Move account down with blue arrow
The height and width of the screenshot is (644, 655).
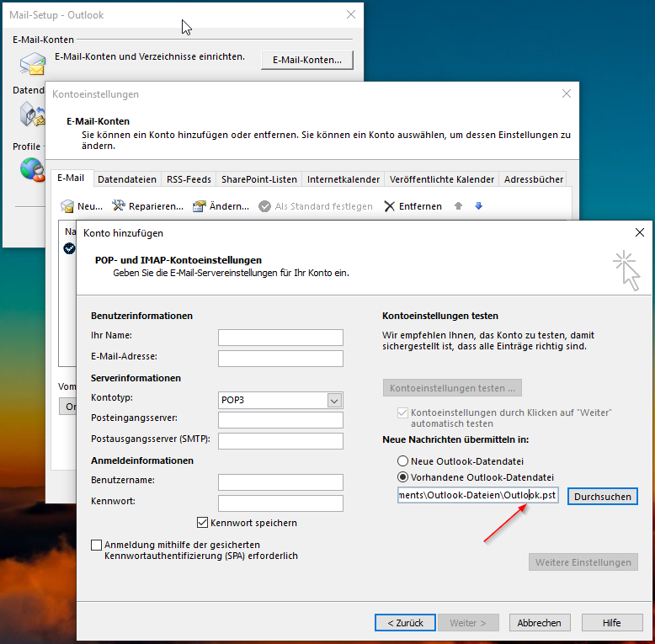click(x=479, y=206)
